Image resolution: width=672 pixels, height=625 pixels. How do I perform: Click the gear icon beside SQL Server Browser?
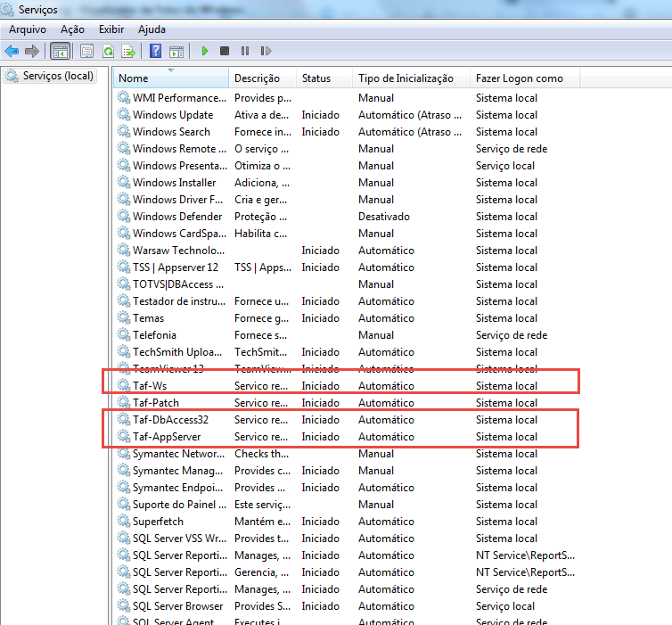tap(123, 605)
